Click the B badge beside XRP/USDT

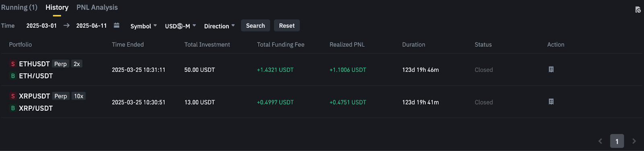click(x=13, y=108)
